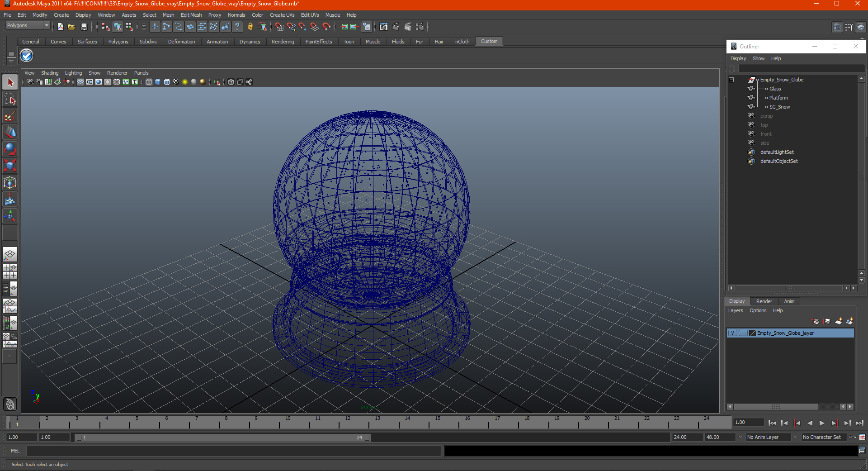This screenshot has height=471, width=868.
Task: Open the No Character Set dropdown arrow
Action: [x=796, y=437]
